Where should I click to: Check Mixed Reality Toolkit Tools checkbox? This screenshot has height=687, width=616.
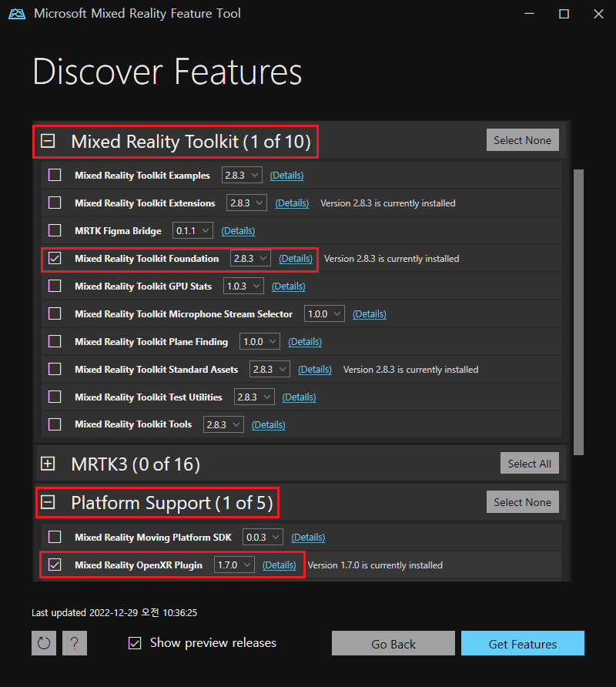point(55,424)
